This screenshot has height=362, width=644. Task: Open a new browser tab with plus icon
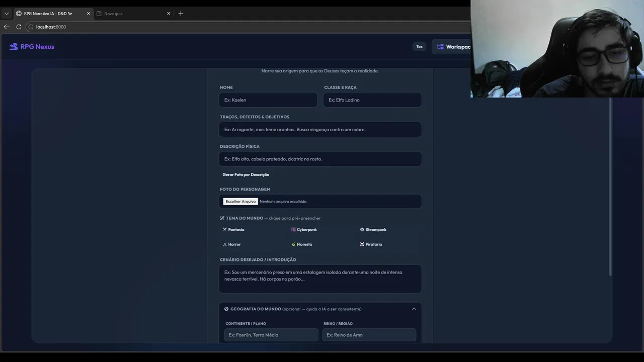(x=181, y=14)
